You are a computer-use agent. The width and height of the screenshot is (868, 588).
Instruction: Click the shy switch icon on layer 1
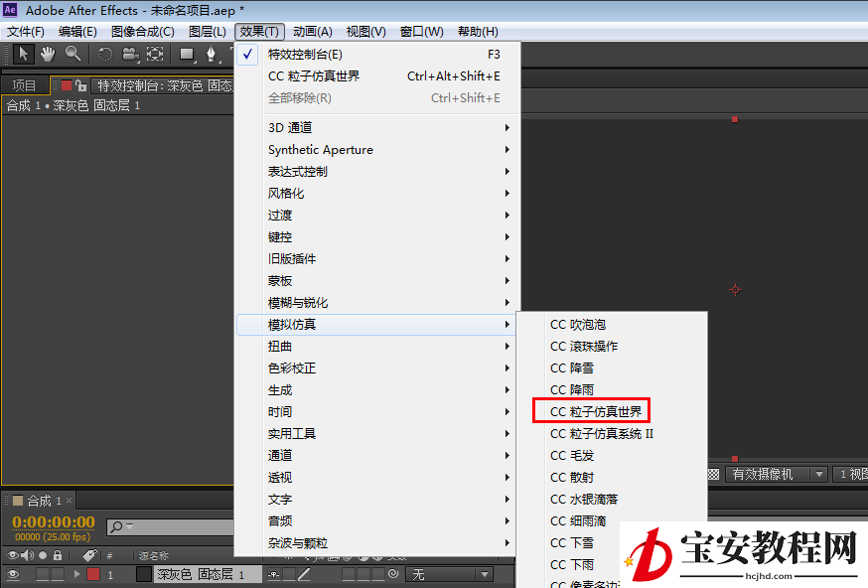274,575
